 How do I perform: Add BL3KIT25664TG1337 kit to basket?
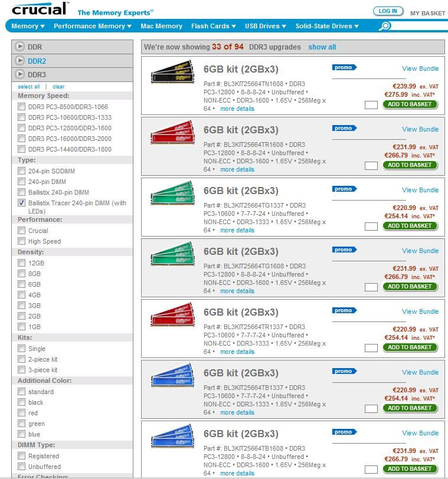pyautogui.click(x=410, y=226)
